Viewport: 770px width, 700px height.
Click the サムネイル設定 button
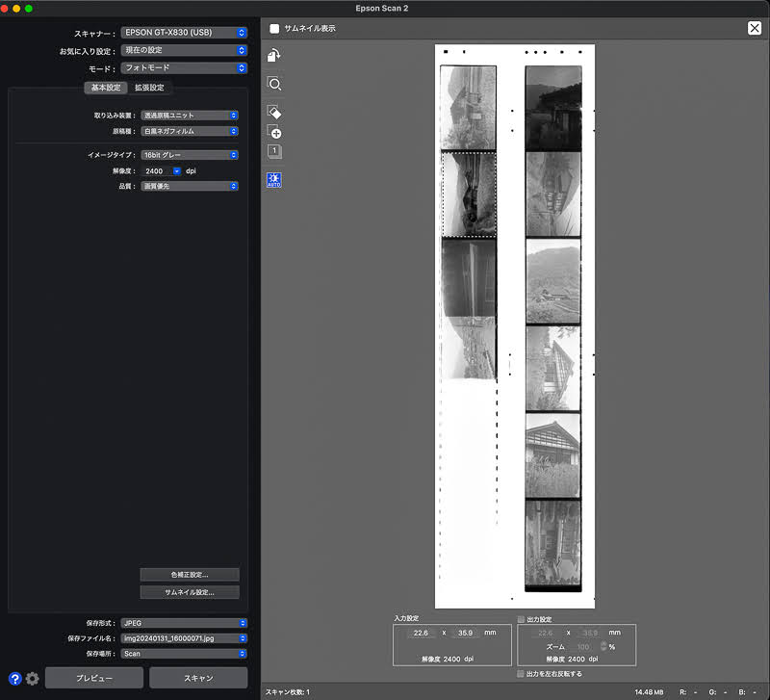190,592
